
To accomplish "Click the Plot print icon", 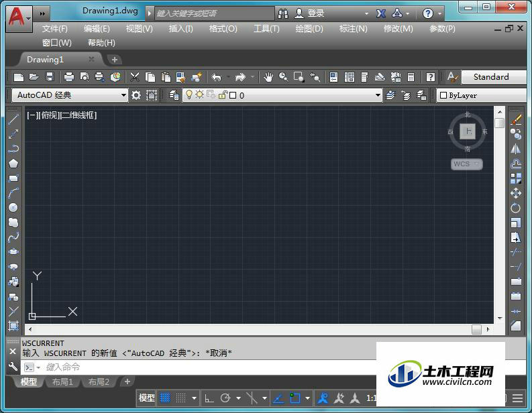I will [x=69, y=77].
